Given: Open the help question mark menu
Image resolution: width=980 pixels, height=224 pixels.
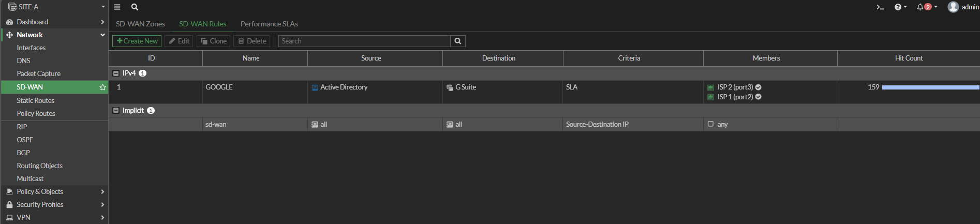Looking at the screenshot, I should 900,7.
